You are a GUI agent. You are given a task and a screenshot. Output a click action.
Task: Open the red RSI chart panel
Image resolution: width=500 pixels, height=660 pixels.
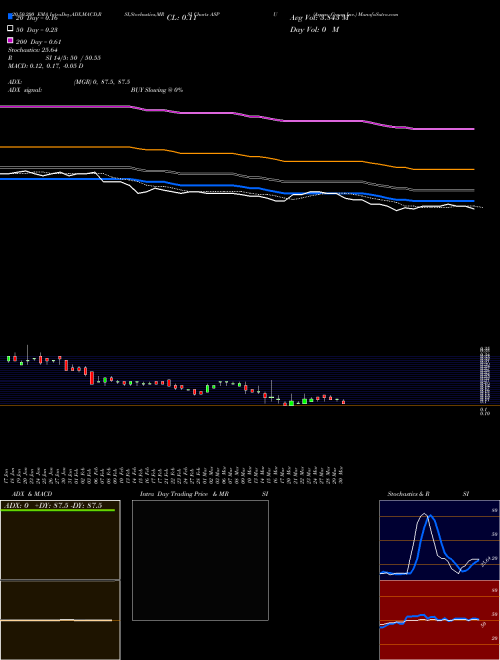439,620
